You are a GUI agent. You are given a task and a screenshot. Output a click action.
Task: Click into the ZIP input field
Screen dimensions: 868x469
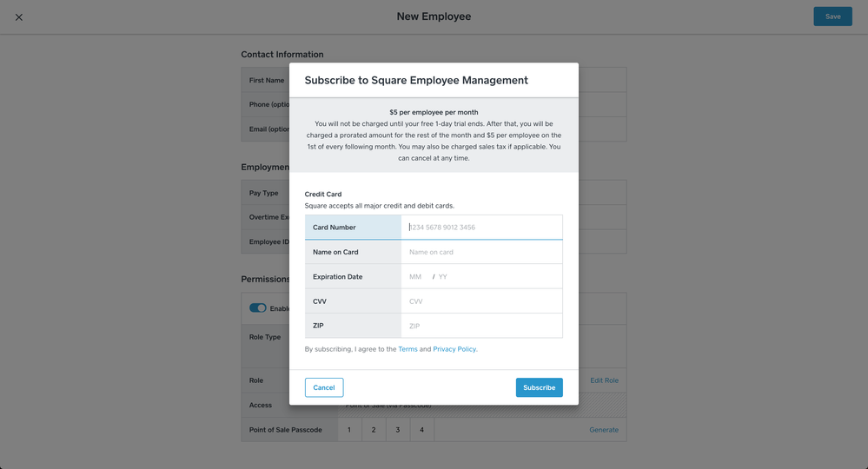coord(481,326)
